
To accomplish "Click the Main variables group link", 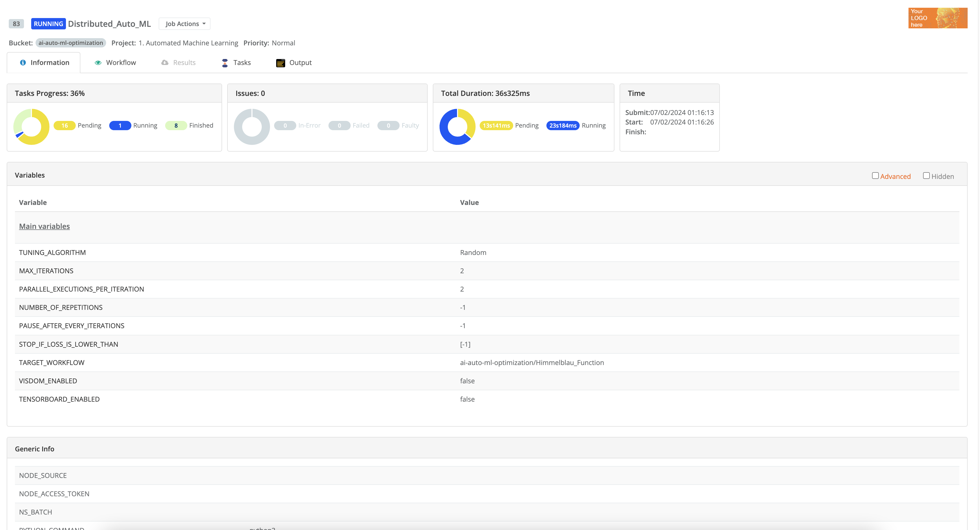I will [x=45, y=226].
